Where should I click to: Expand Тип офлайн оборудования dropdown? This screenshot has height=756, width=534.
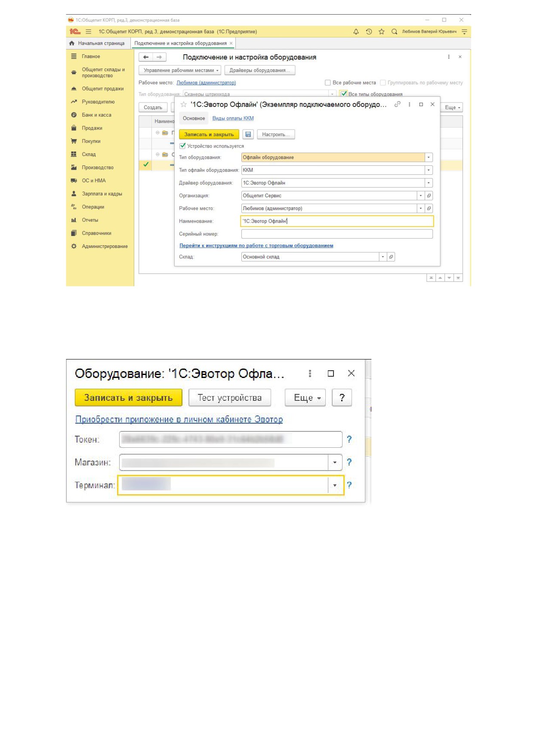[429, 170]
